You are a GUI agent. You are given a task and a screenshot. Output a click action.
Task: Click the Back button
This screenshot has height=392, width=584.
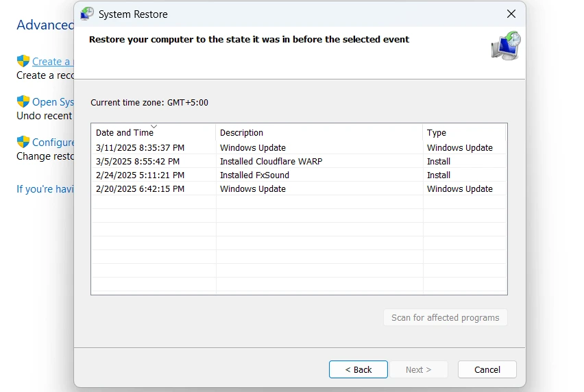358,369
